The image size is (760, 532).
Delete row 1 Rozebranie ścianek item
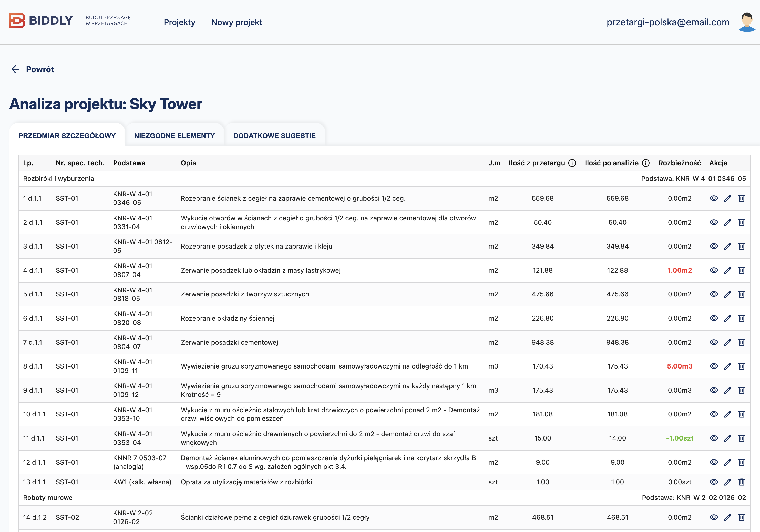click(x=741, y=198)
